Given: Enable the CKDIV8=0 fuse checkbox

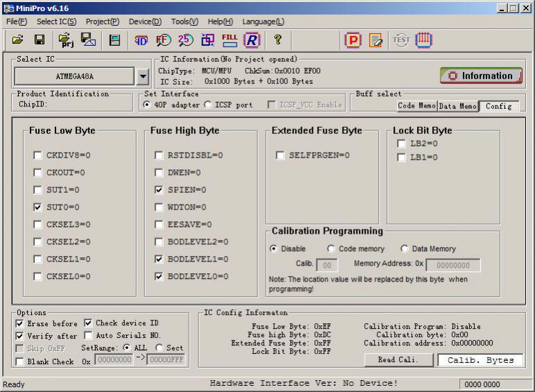Looking at the screenshot, I should 37,155.
